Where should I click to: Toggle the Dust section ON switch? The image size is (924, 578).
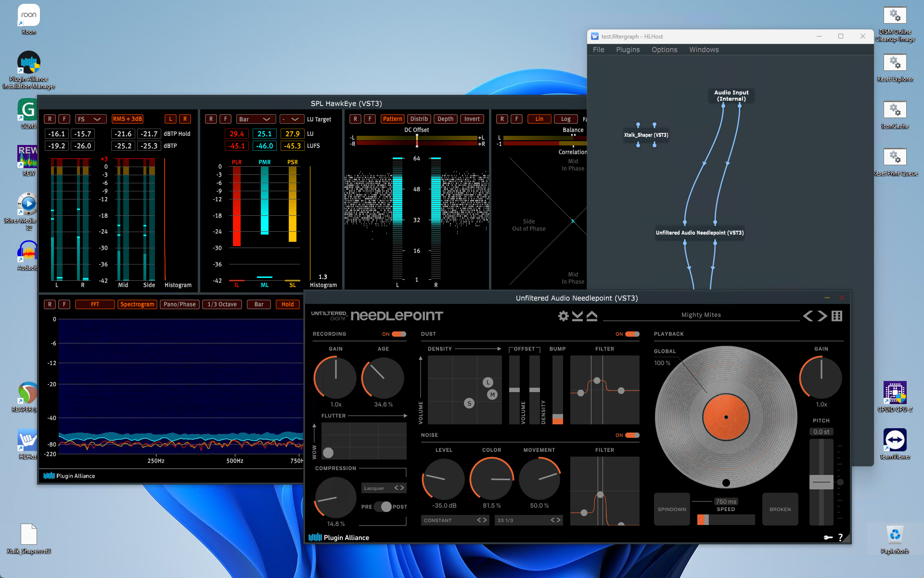point(632,334)
